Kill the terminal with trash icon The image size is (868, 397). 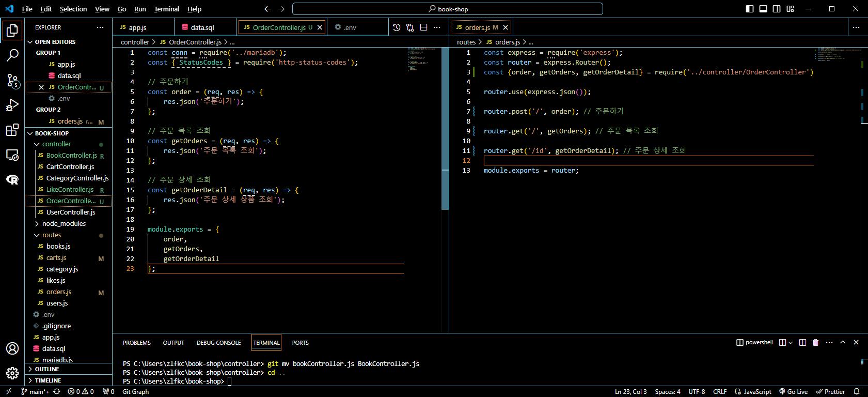tap(816, 342)
